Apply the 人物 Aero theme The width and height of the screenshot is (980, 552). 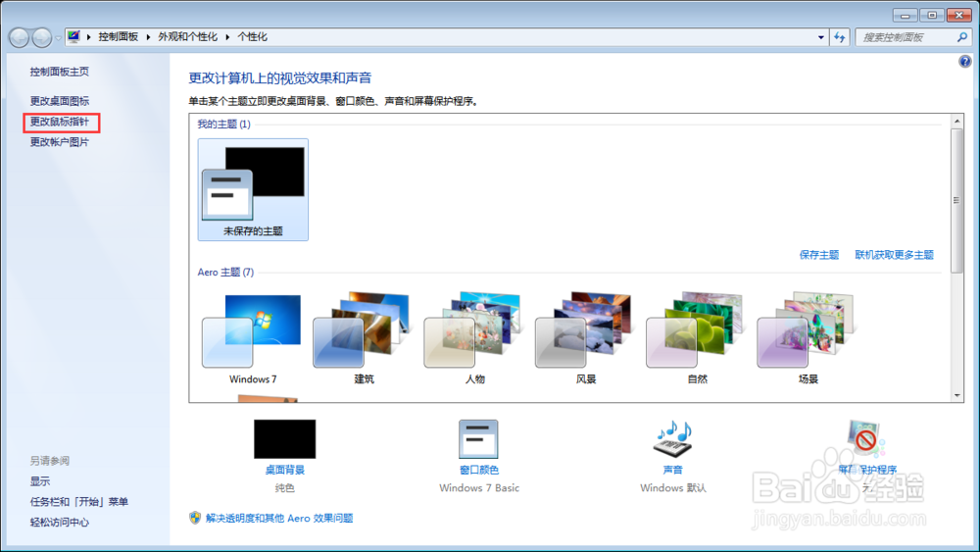click(x=475, y=337)
